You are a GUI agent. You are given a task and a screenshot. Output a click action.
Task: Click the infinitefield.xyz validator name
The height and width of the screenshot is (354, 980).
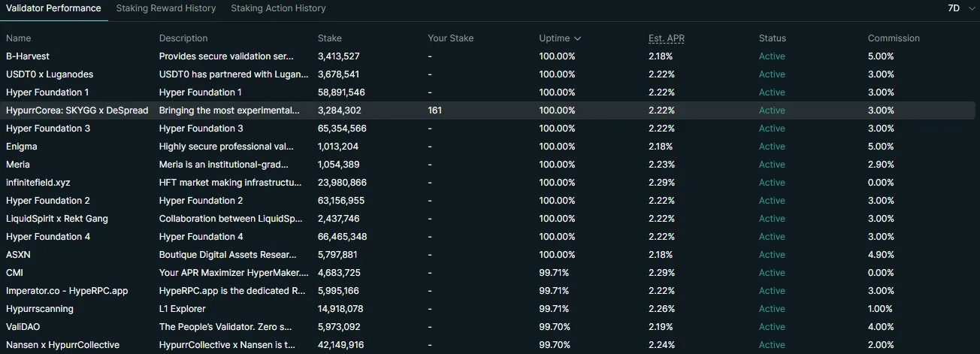tap(38, 183)
